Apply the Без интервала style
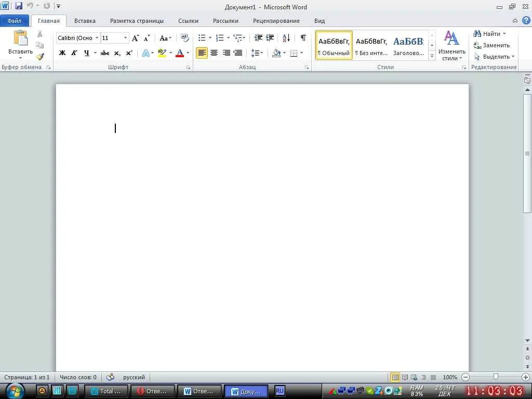532x399 pixels. pyautogui.click(x=371, y=46)
